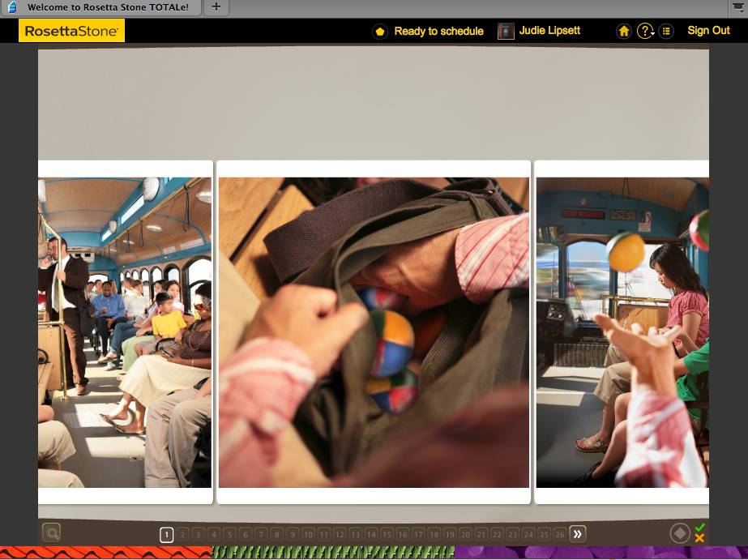This screenshot has width=748, height=560.
Task: Jump to screen 26 in the lesson bar
Action: pyautogui.click(x=560, y=535)
